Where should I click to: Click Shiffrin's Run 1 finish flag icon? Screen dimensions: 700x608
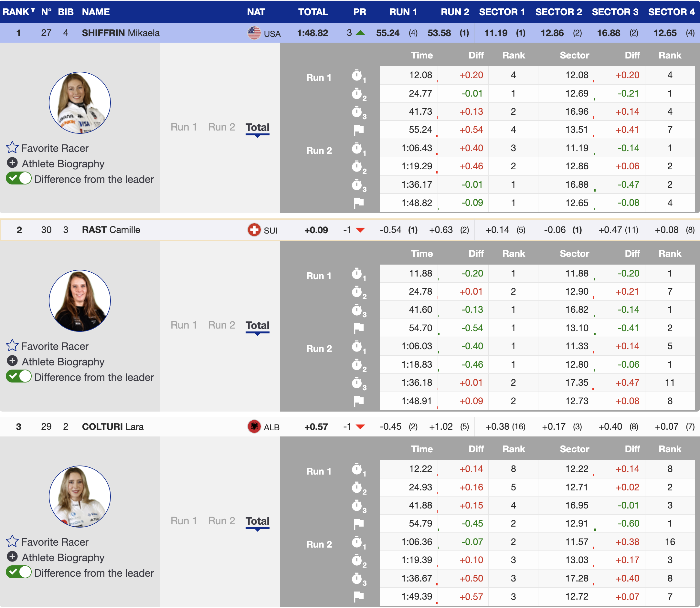pyautogui.click(x=358, y=130)
